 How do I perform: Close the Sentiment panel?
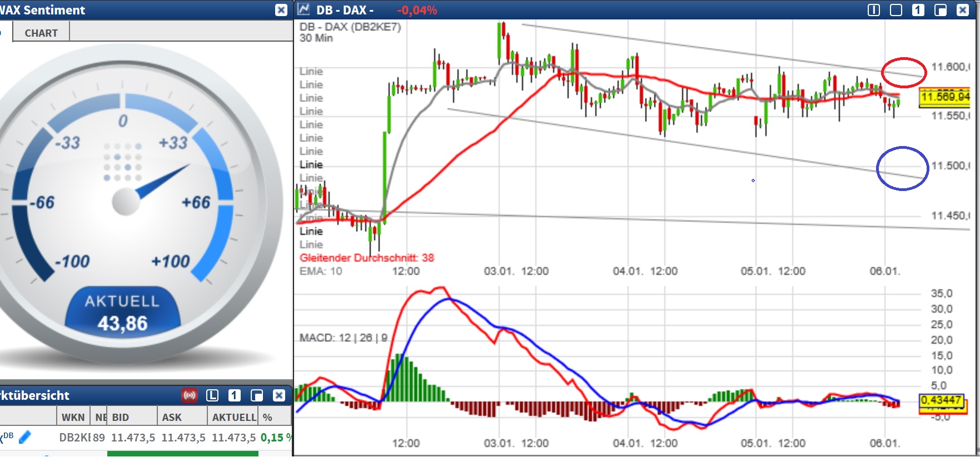pyautogui.click(x=281, y=10)
